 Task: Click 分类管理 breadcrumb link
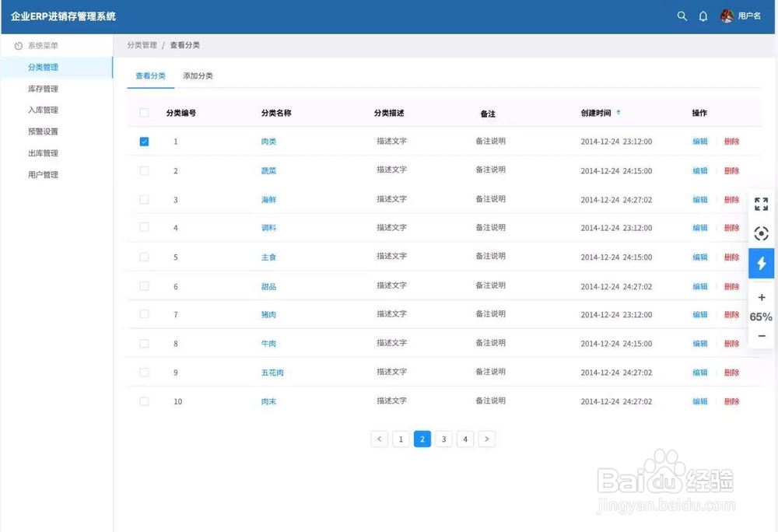pyautogui.click(x=142, y=45)
